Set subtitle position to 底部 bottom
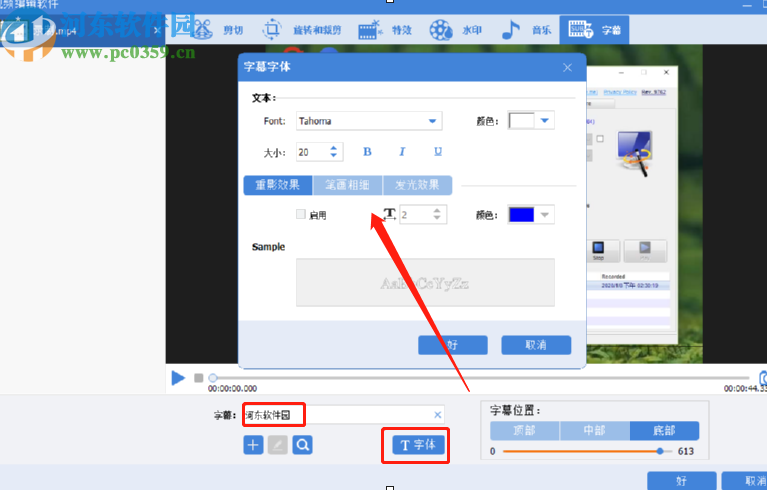 point(664,431)
